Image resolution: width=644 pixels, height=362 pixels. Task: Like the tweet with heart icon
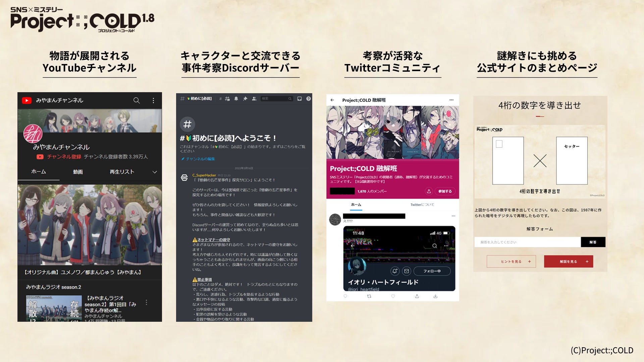coord(393,296)
